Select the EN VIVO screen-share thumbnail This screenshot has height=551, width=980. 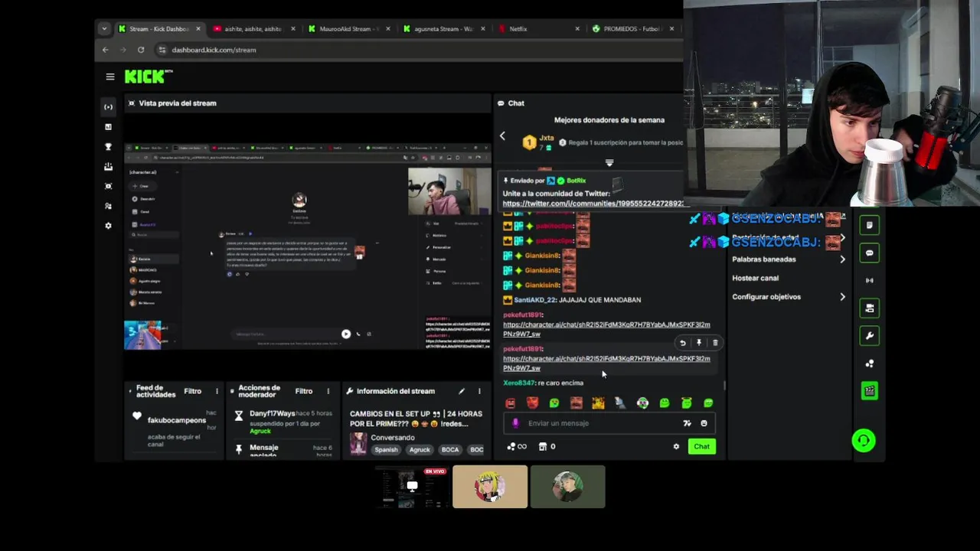point(412,487)
